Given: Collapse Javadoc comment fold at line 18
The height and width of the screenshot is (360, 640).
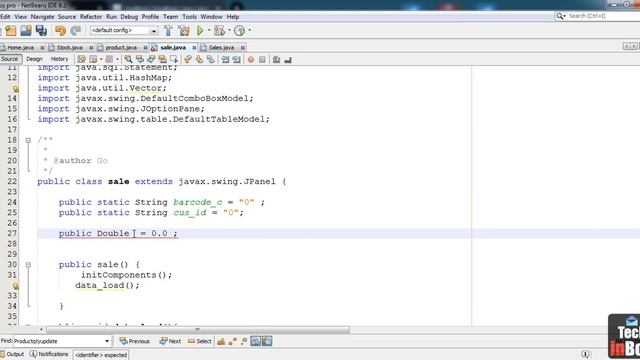Looking at the screenshot, I should click(x=28, y=140).
